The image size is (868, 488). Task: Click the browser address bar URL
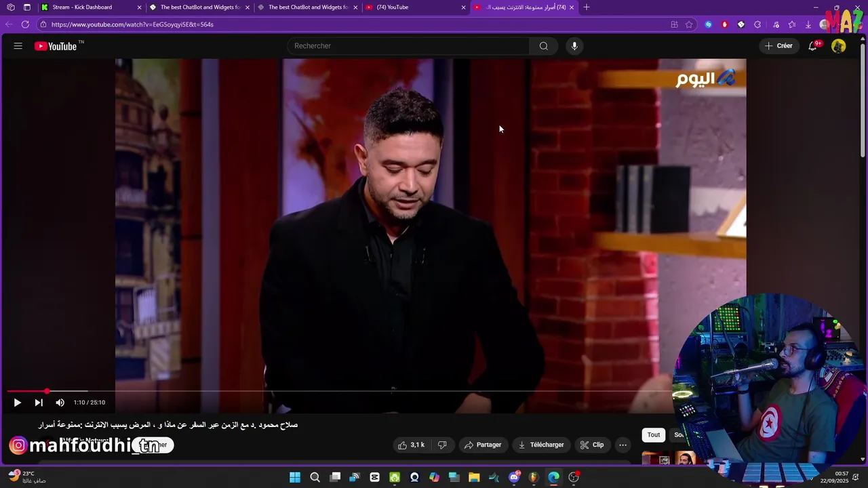click(132, 24)
